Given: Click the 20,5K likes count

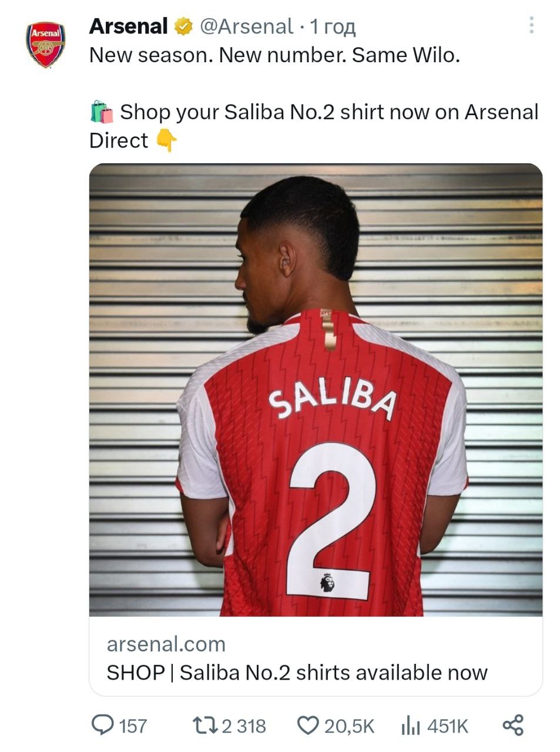Looking at the screenshot, I should point(349,726).
